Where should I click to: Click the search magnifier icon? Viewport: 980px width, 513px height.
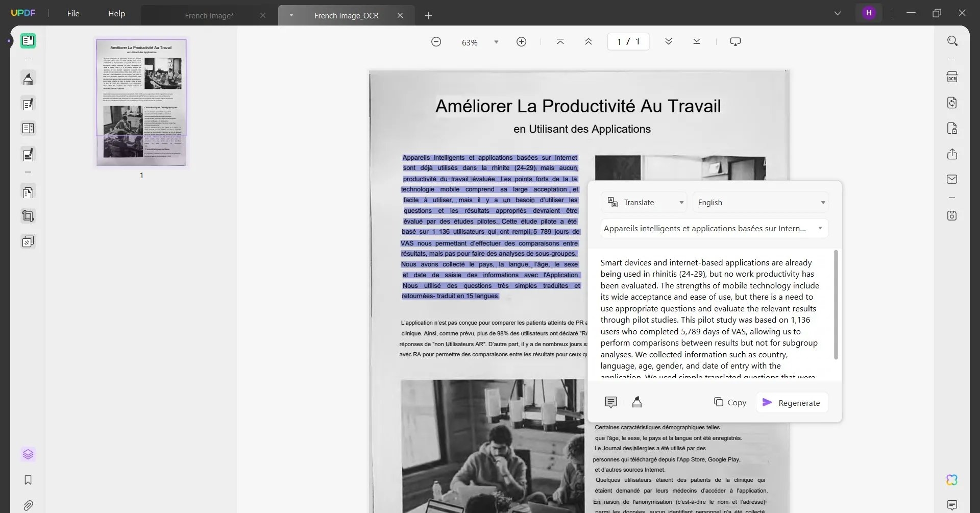(952, 41)
